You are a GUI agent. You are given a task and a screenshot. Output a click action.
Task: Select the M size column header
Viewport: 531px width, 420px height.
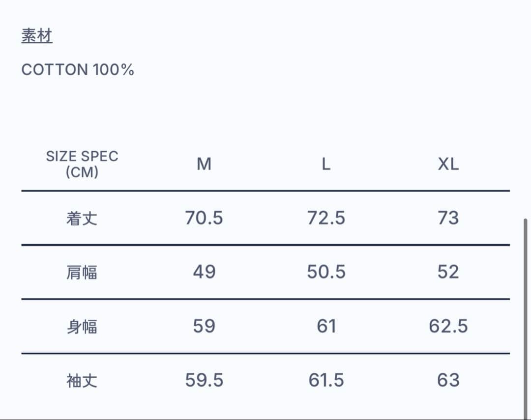coord(204,164)
